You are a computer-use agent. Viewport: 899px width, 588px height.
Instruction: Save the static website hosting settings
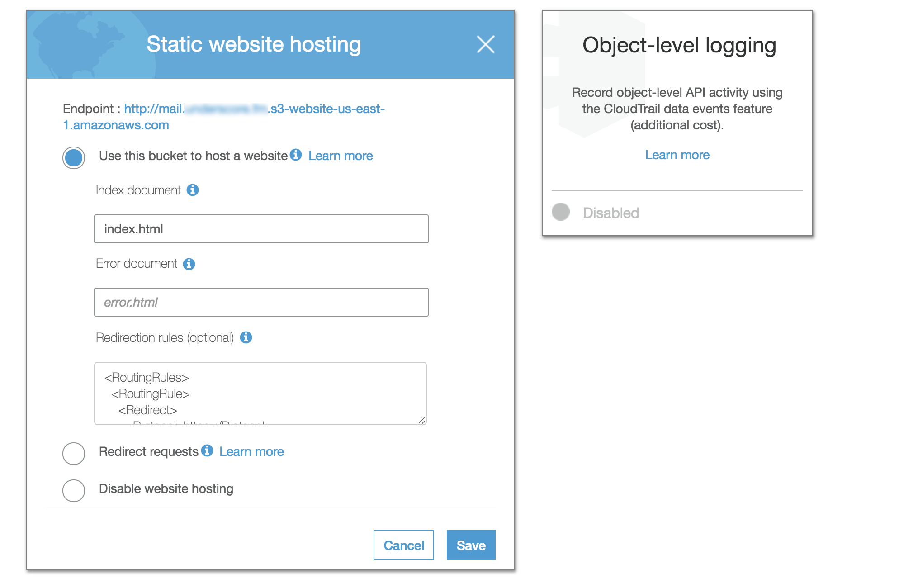point(470,545)
